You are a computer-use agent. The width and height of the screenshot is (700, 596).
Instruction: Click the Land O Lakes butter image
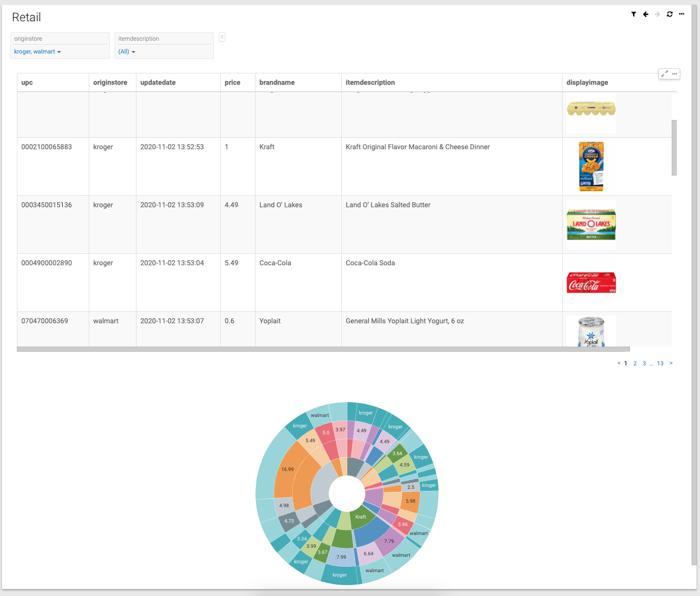tap(591, 225)
